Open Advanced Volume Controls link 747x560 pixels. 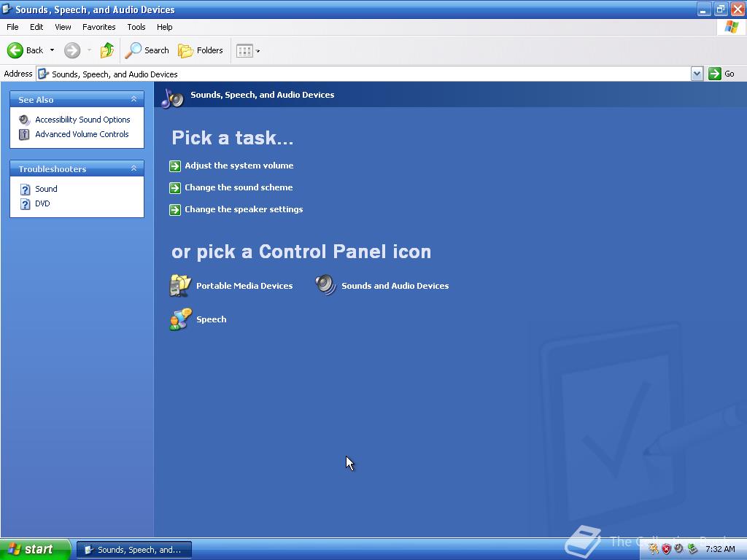point(82,134)
